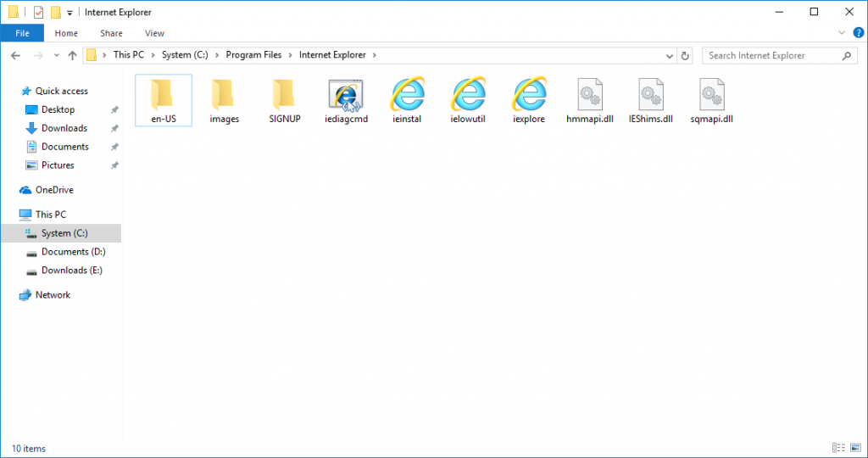
Task: Select Documents (D:) drive in navigation pane
Action: (73, 251)
